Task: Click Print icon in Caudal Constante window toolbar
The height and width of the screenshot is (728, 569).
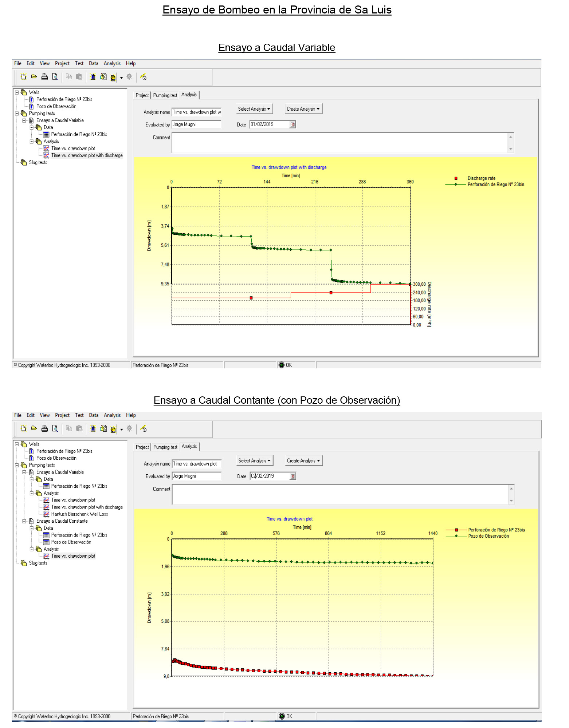Action: pos(44,428)
